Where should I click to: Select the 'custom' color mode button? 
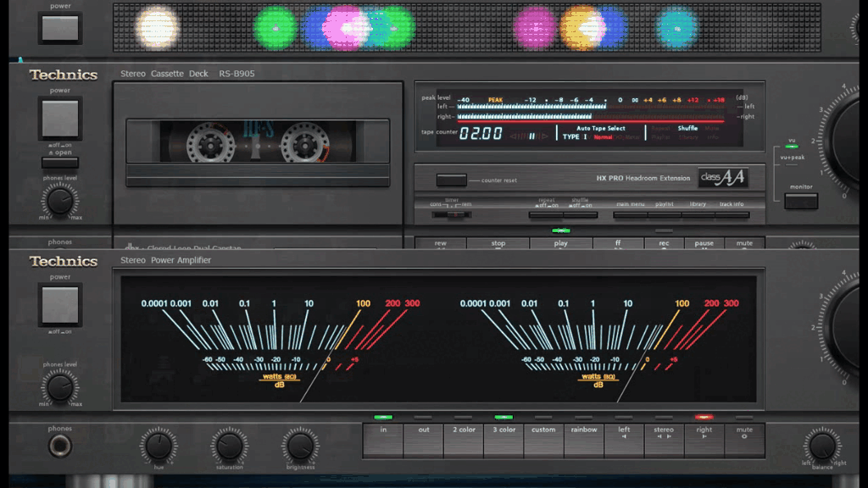[x=543, y=441]
